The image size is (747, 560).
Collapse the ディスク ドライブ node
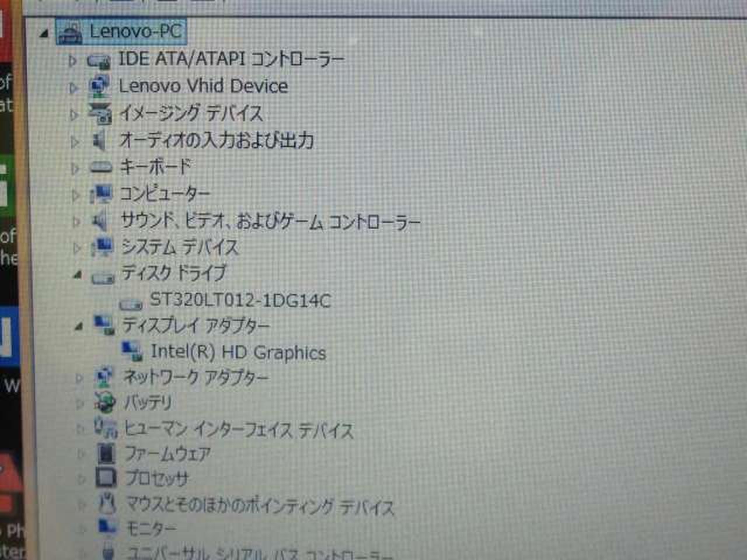[78, 275]
